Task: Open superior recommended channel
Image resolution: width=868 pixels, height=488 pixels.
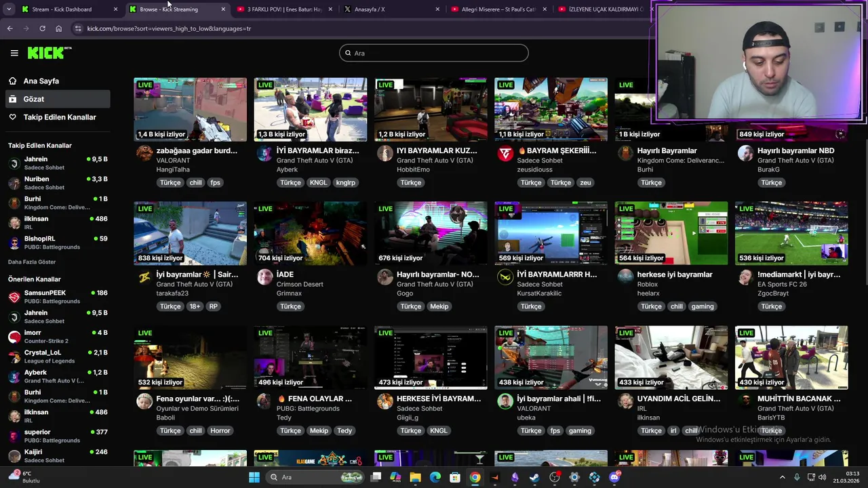Action: [58, 436]
